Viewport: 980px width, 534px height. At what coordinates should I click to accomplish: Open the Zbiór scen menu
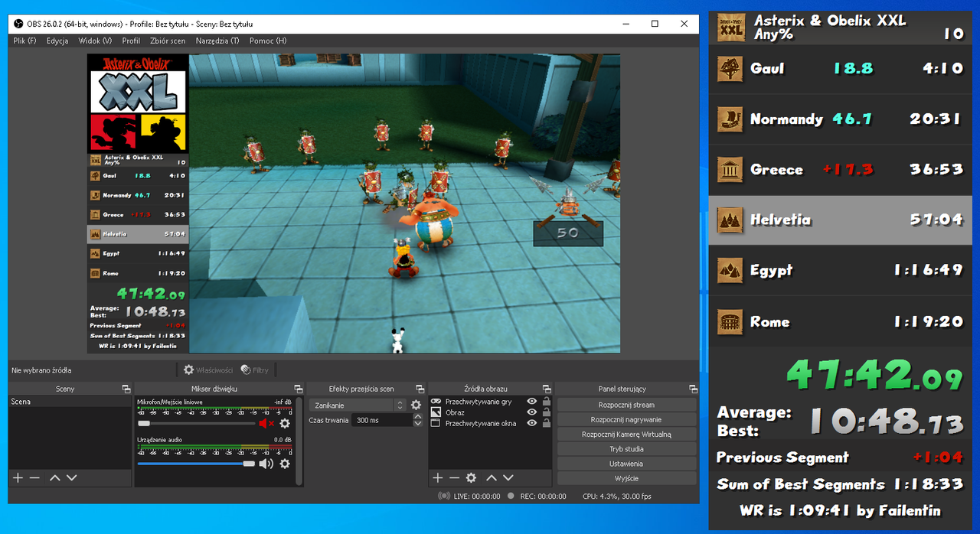click(168, 41)
